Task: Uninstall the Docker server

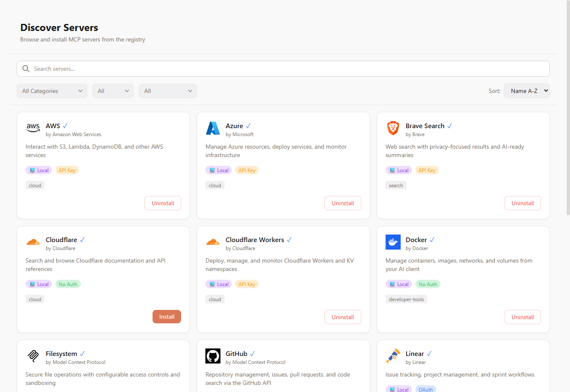Action: pos(523,317)
